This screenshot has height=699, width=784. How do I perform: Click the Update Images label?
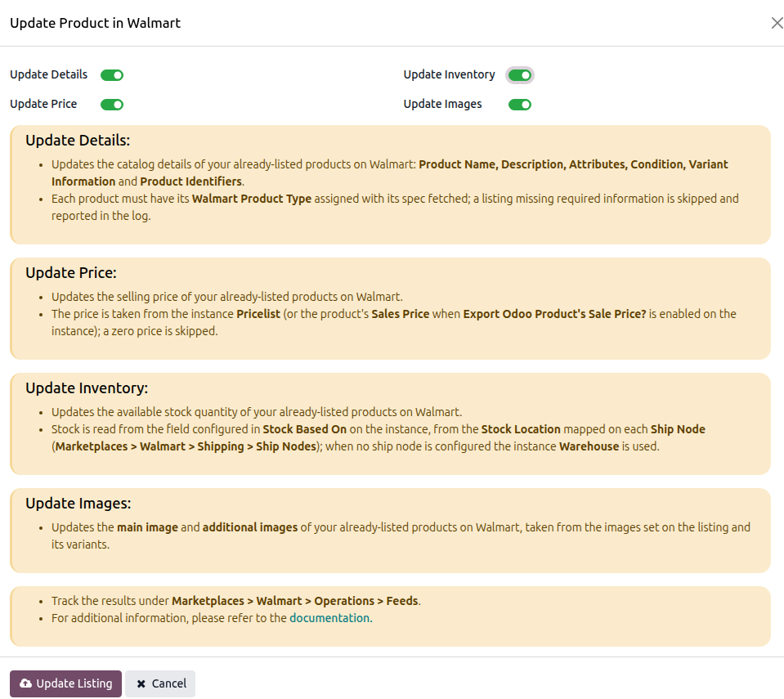[x=442, y=104]
